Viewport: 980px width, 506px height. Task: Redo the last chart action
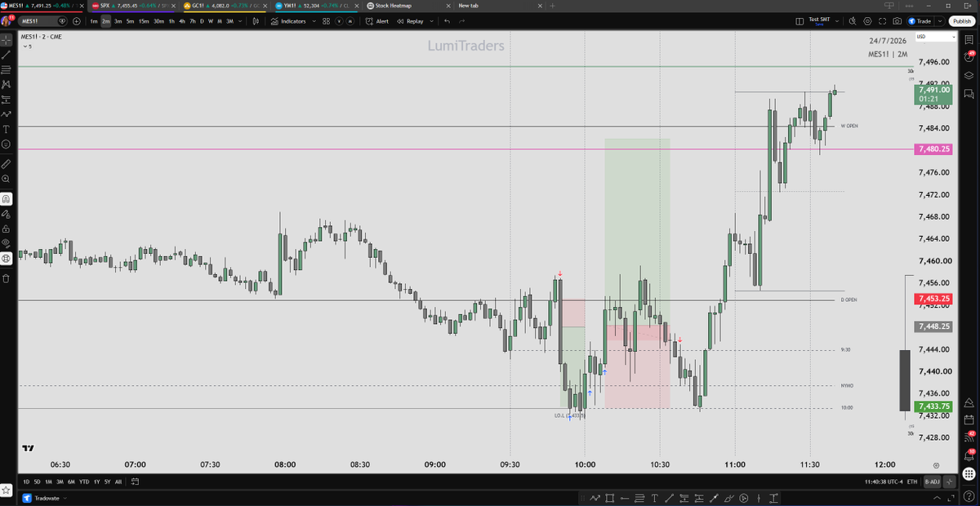pos(461,21)
